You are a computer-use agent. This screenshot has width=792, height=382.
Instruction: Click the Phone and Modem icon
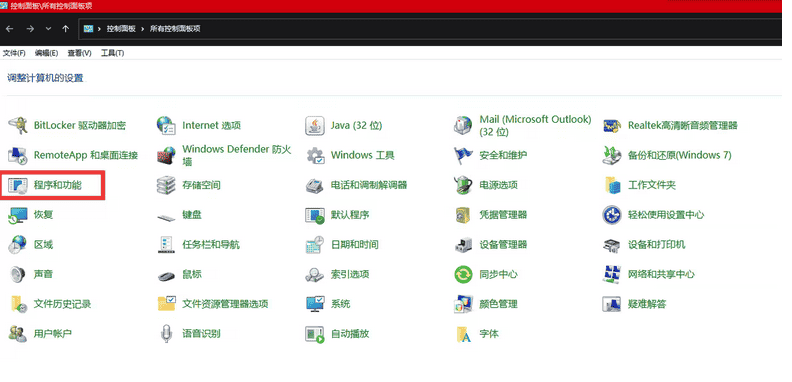[315, 185]
